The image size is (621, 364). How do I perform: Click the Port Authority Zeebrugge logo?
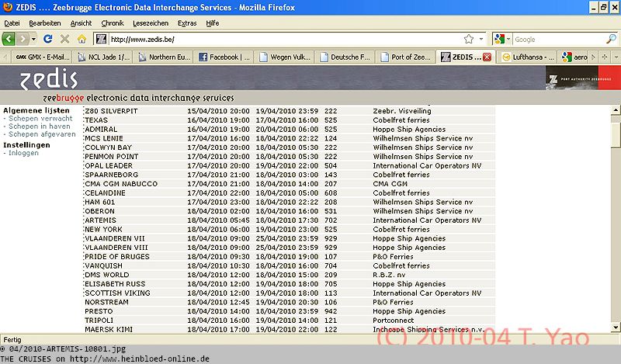pos(583,78)
